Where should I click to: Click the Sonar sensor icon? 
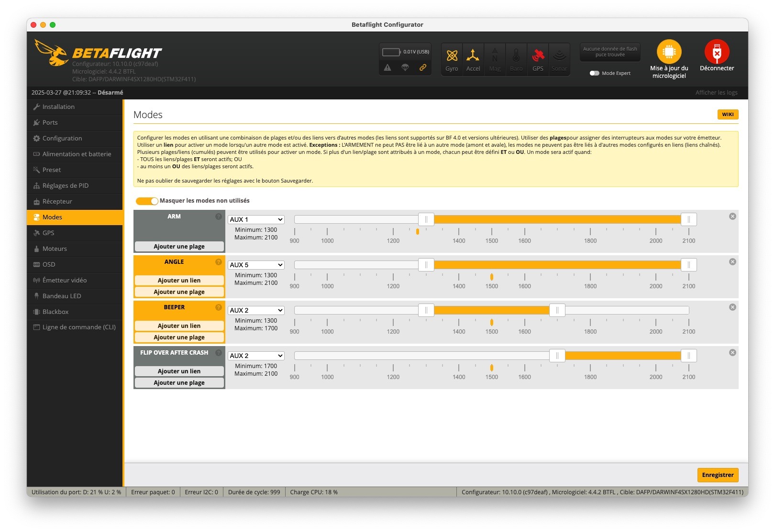[559, 59]
